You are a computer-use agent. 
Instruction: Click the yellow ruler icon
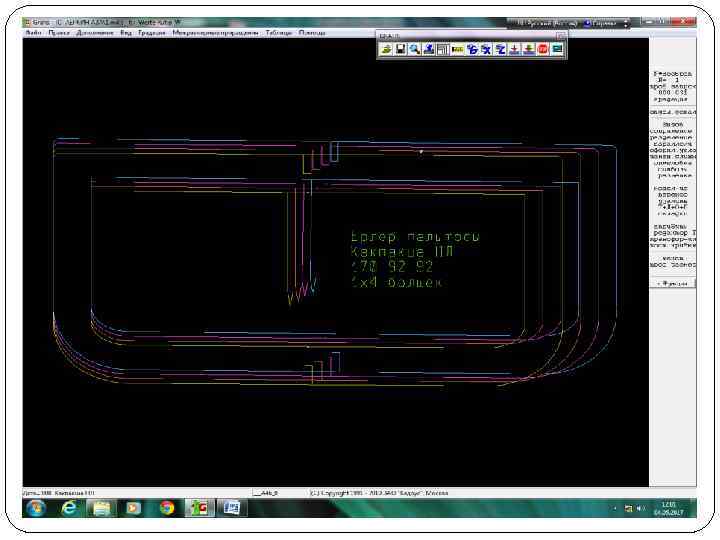tap(457, 49)
